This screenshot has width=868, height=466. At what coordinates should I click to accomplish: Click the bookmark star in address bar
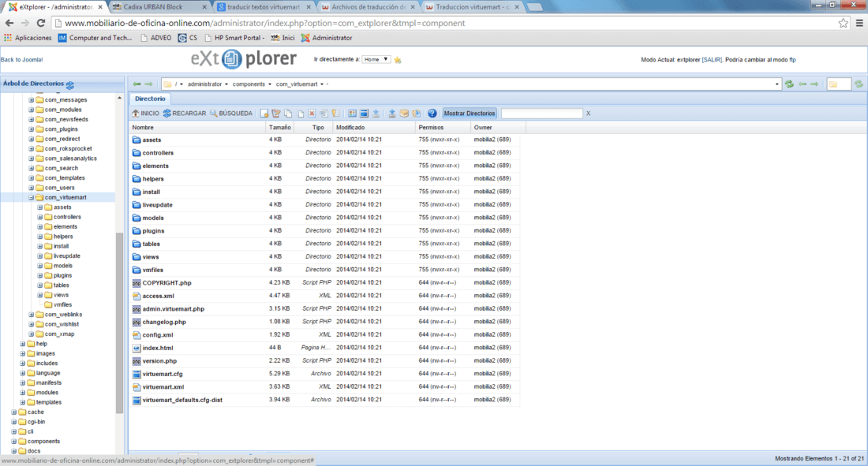point(843,23)
